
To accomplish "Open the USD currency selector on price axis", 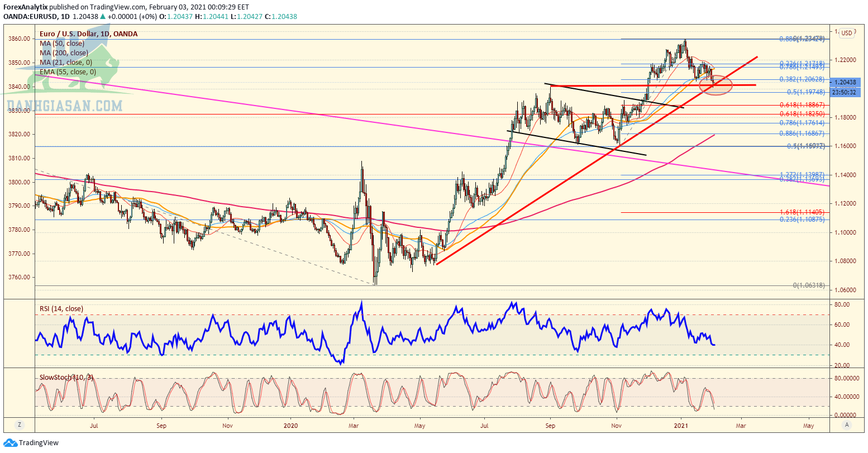I will [847, 33].
